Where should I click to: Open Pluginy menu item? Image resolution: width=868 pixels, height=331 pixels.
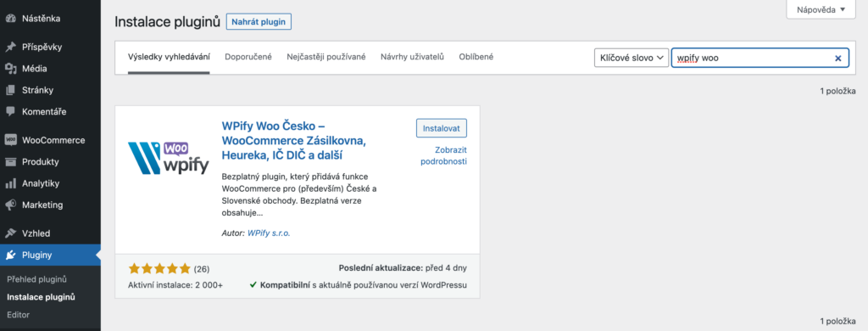[x=50, y=255]
